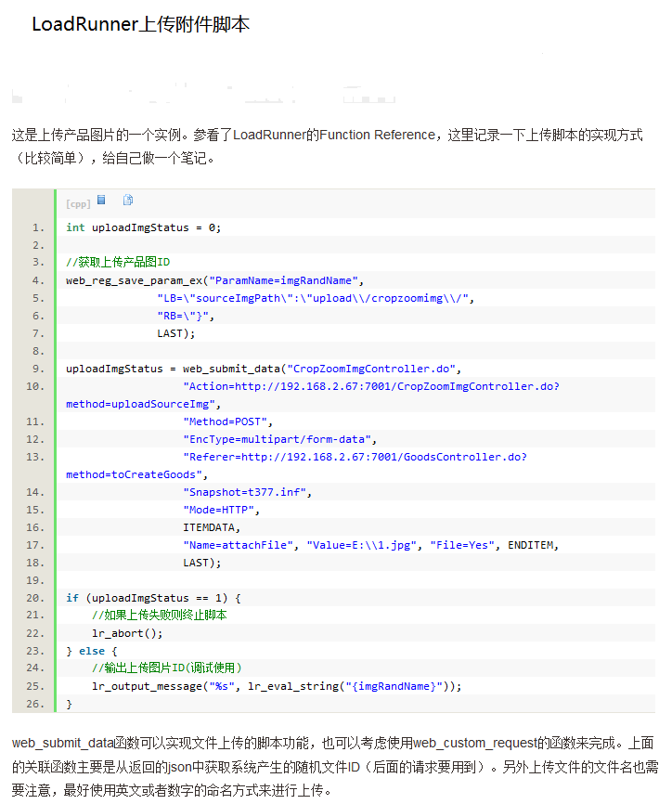Click the ENDITEM keyword
Image resolution: width=672 pixels, height=804 pixels.
tap(530, 545)
